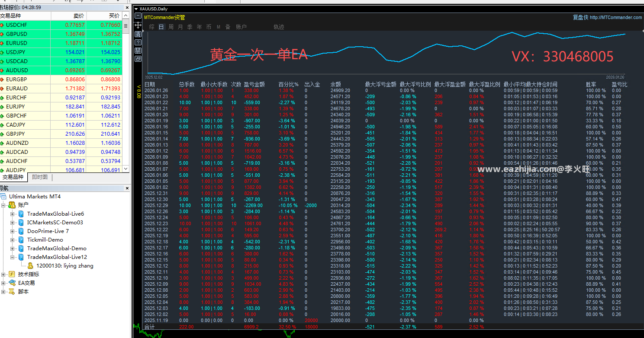Collapse the MTCommander panel with minus icon
The image size is (644, 338).
point(138,16)
